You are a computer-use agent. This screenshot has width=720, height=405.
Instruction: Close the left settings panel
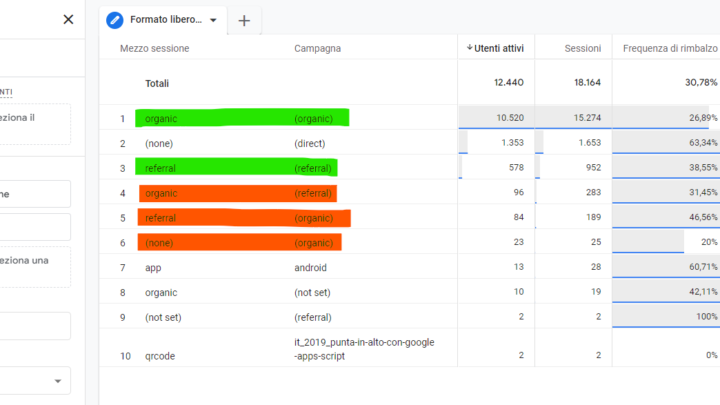68,19
